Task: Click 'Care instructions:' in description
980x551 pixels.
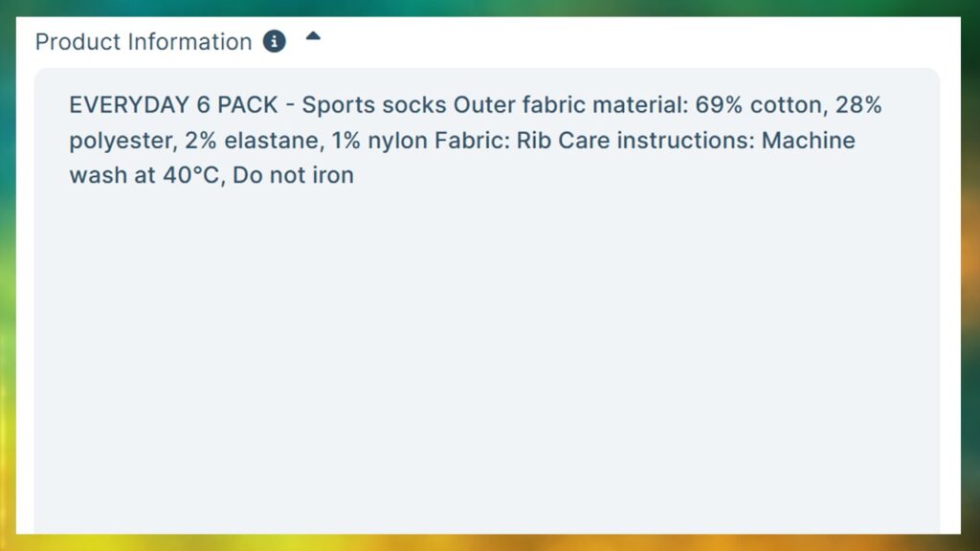Action: (657, 140)
